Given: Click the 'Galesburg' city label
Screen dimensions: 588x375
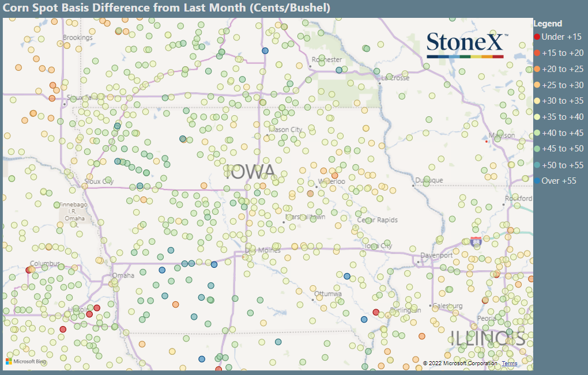Looking at the screenshot, I should 448,306.
